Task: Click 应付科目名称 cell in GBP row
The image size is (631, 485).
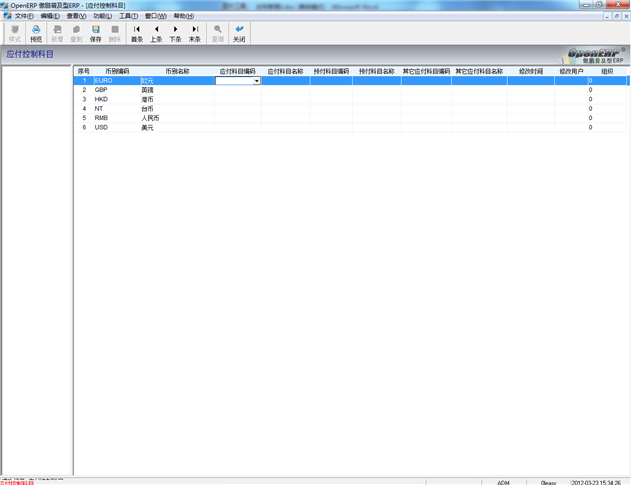Action: (x=285, y=90)
